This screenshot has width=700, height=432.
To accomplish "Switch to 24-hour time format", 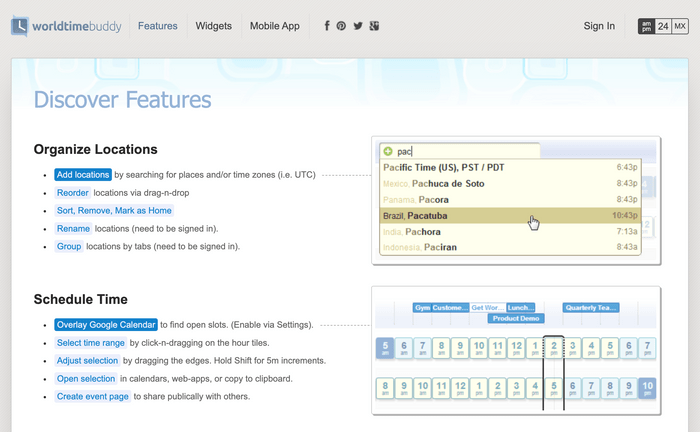I will 663,26.
